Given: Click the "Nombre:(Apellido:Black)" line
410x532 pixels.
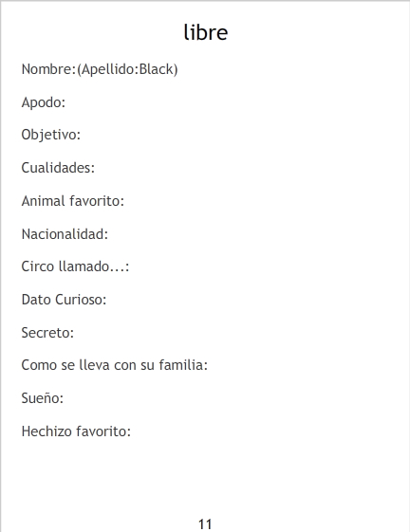Looking at the screenshot, I should pos(100,69).
